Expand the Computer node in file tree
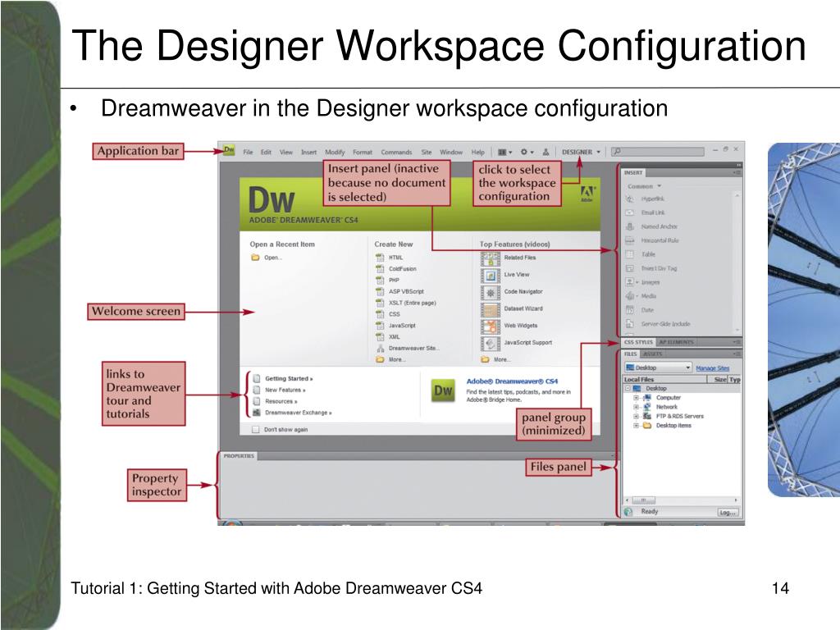Image resolution: width=840 pixels, height=630 pixels. tap(637, 398)
